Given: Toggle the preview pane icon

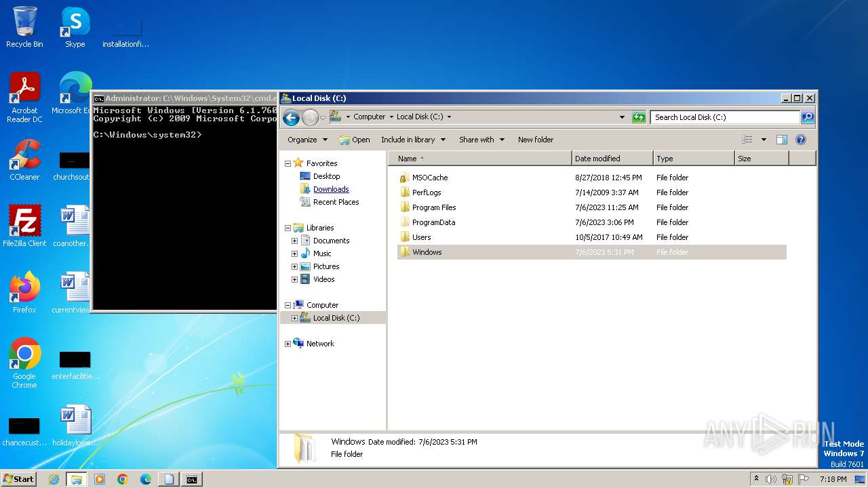Looking at the screenshot, I should coord(782,140).
